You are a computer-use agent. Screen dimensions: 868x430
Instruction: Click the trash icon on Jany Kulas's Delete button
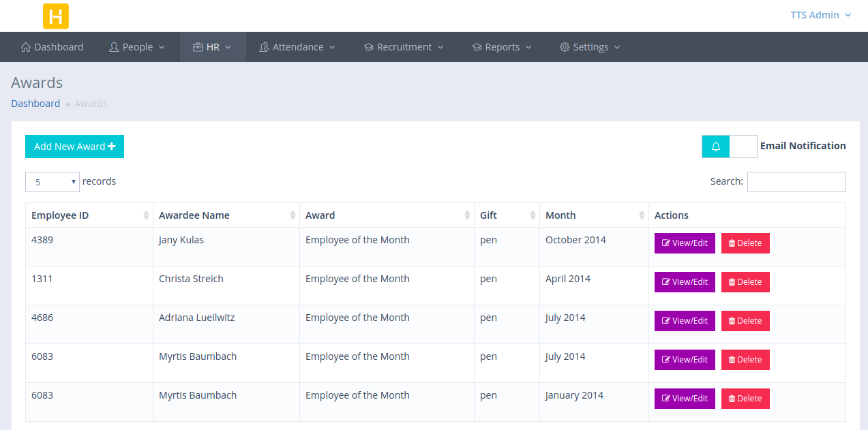click(x=732, y=243)
